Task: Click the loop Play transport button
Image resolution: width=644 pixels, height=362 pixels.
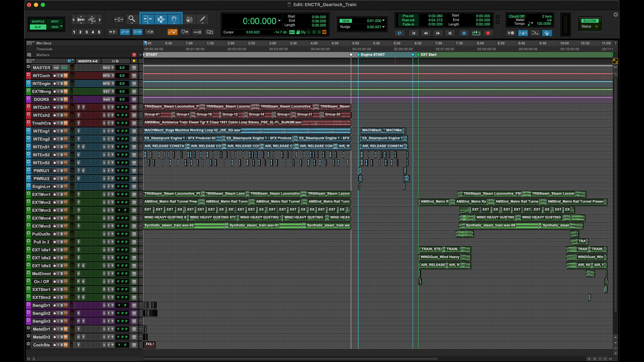Action: (476, 33)
